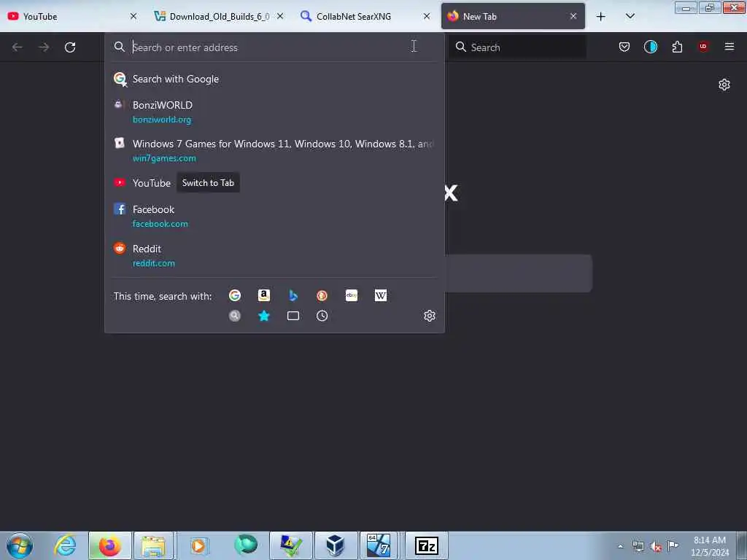Reload the current page
The width and height of the screenshot is (747, 560).
pyautogui.click(x=70, y=47)
